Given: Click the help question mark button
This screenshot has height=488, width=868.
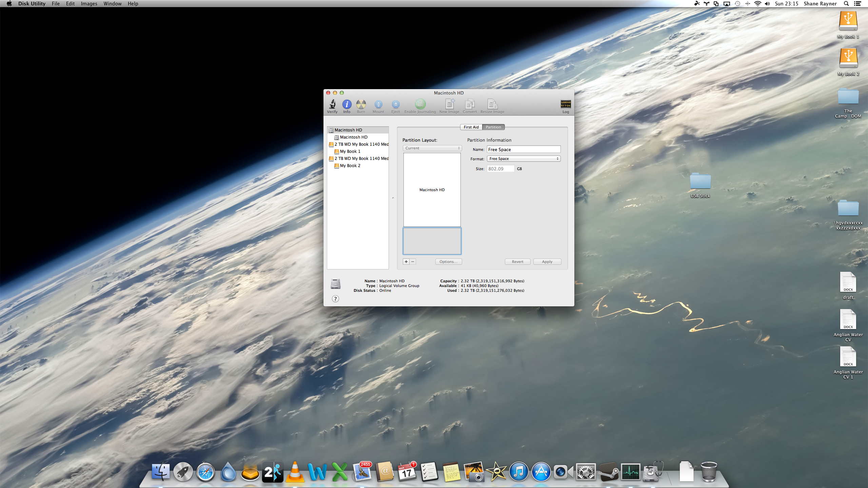Looking at the screenshot, I should pos(335,299).
